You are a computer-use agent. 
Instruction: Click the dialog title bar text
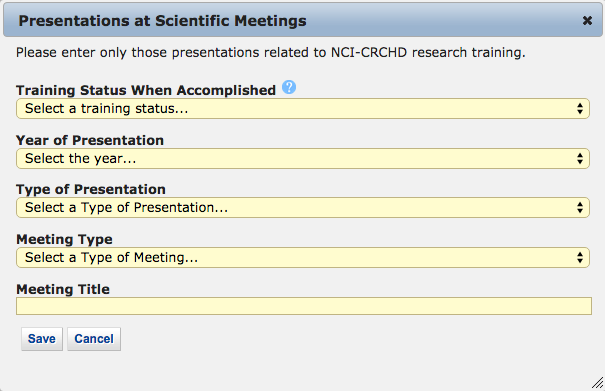pos(162,21)
